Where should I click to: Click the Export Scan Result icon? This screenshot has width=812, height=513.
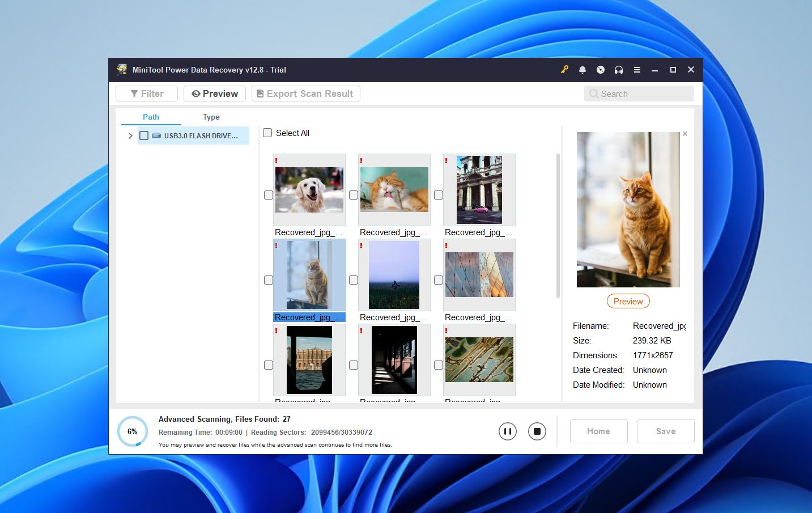pos(260,93)
